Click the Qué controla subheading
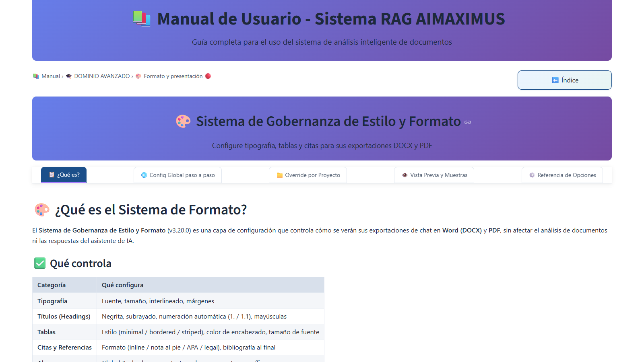This screenshot has width=644, height=362. [x=80, y=263]
